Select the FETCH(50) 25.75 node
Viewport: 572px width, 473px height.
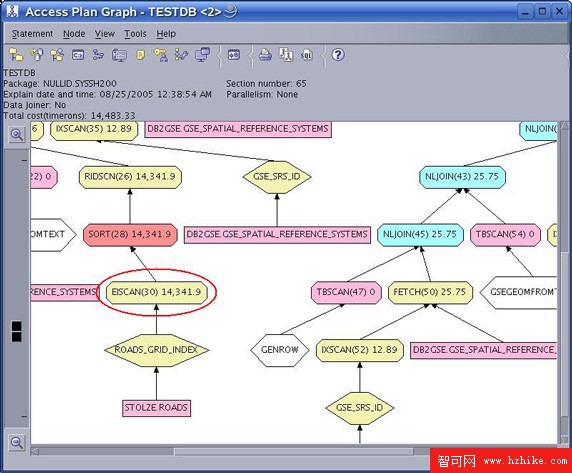pos(430,292)
